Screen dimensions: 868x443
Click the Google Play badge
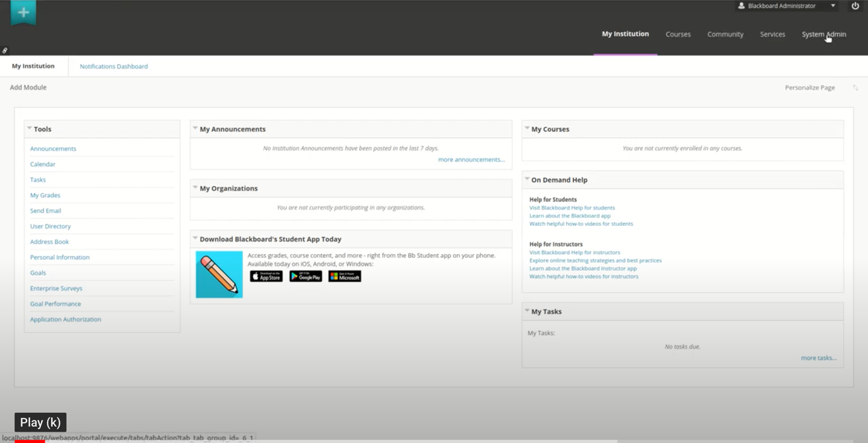(306, 276)
